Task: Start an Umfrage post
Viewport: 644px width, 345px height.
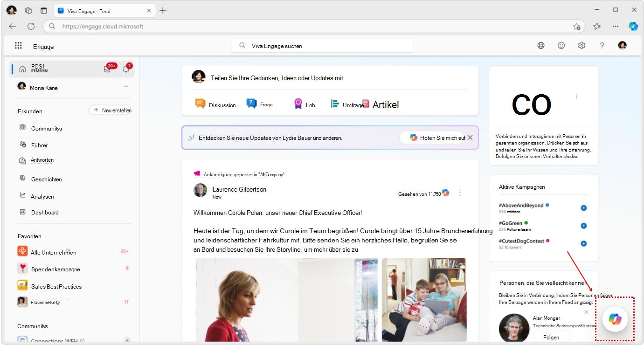Action: pos(347,104)
